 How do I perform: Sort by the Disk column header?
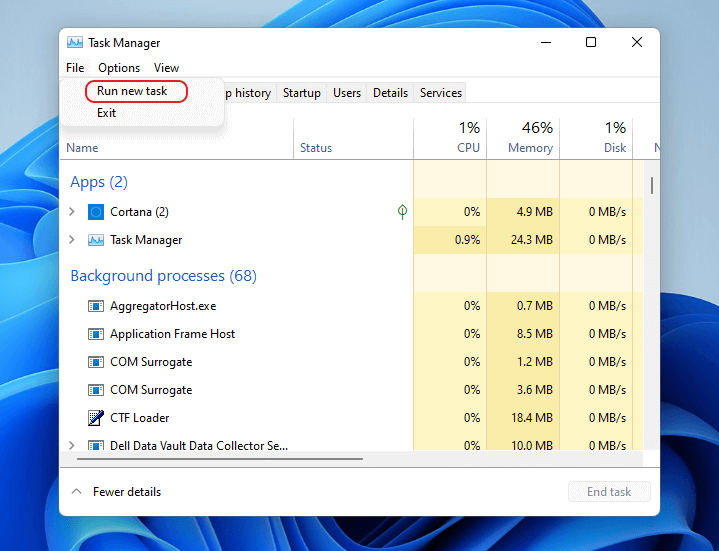coord(596,139)
